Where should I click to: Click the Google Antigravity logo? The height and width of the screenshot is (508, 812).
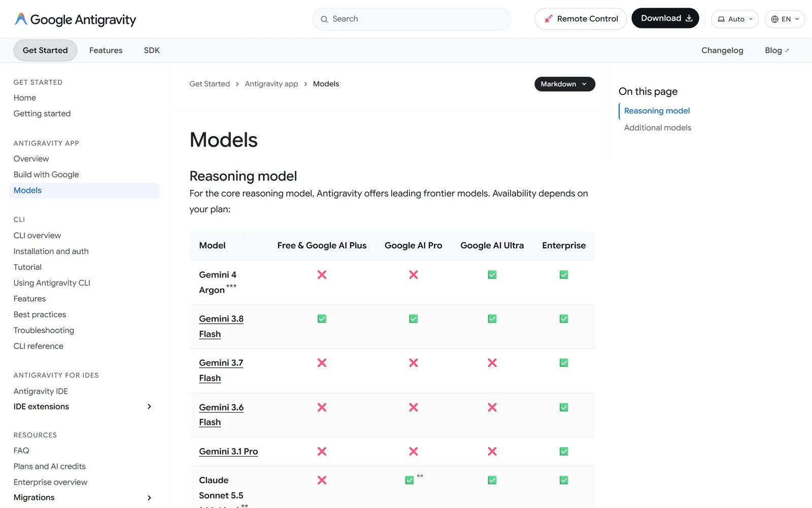click(x=75, y=19)
